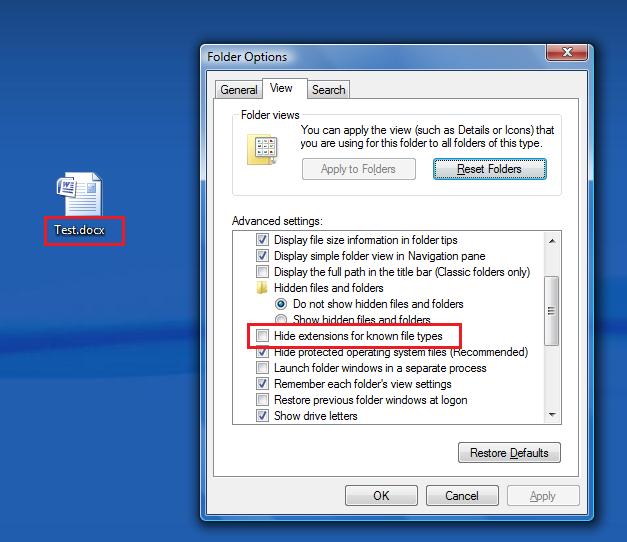Click the Advanced settings scrollbar thumb
The height and width of the screenshot is (542, 627).
pos(552,311)
